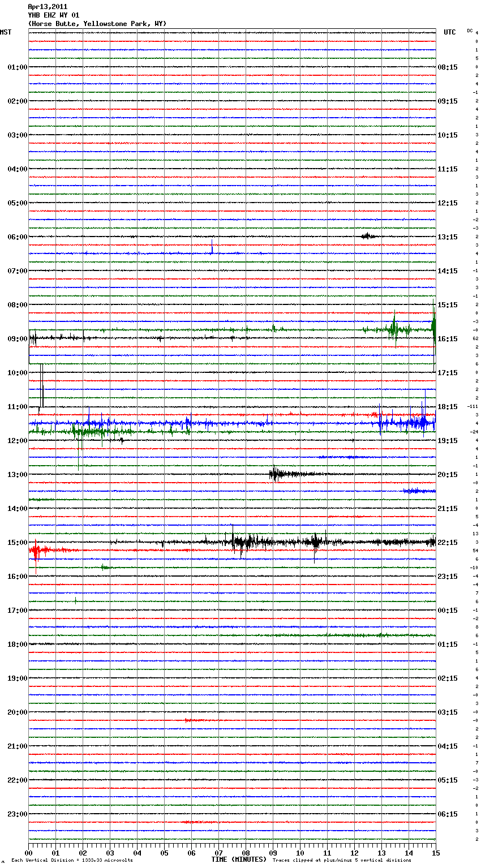
Task: Click the 16:15 UTC label
Action: [448, 339]
